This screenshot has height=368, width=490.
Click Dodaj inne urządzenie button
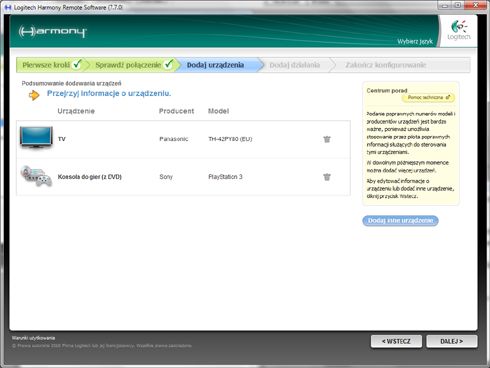point(400,221)
